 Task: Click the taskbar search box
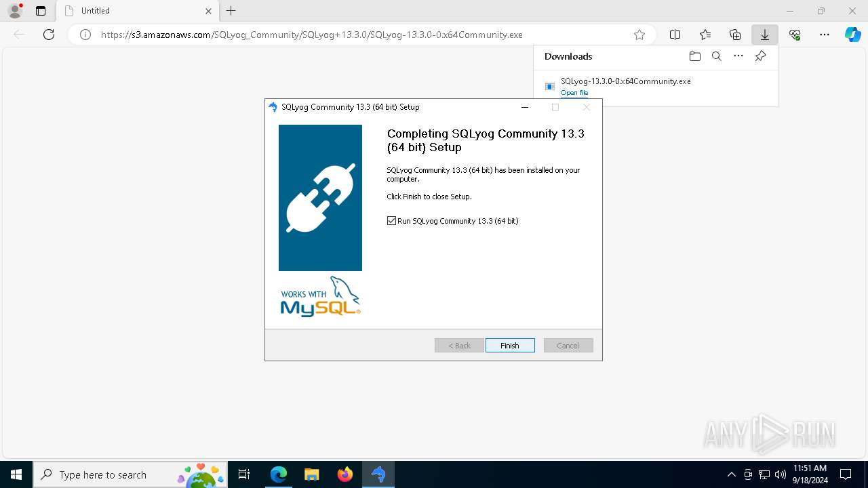coord(130,474)
